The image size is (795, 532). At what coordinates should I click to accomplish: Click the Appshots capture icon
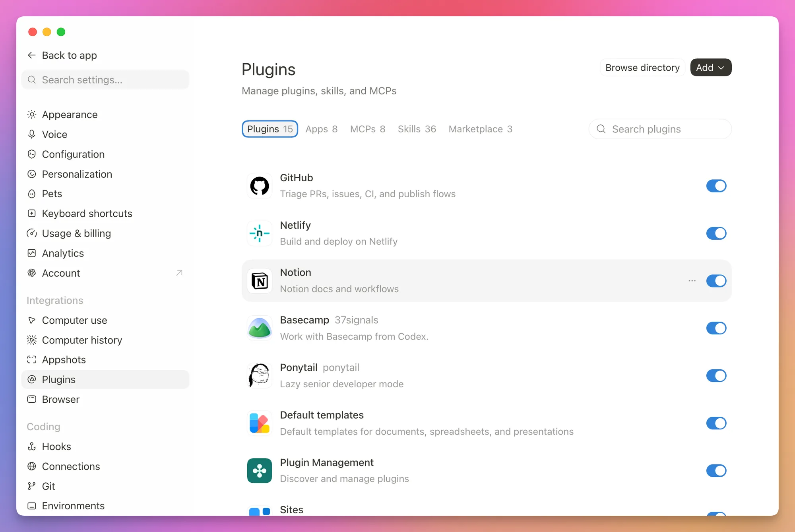(32, 360)
